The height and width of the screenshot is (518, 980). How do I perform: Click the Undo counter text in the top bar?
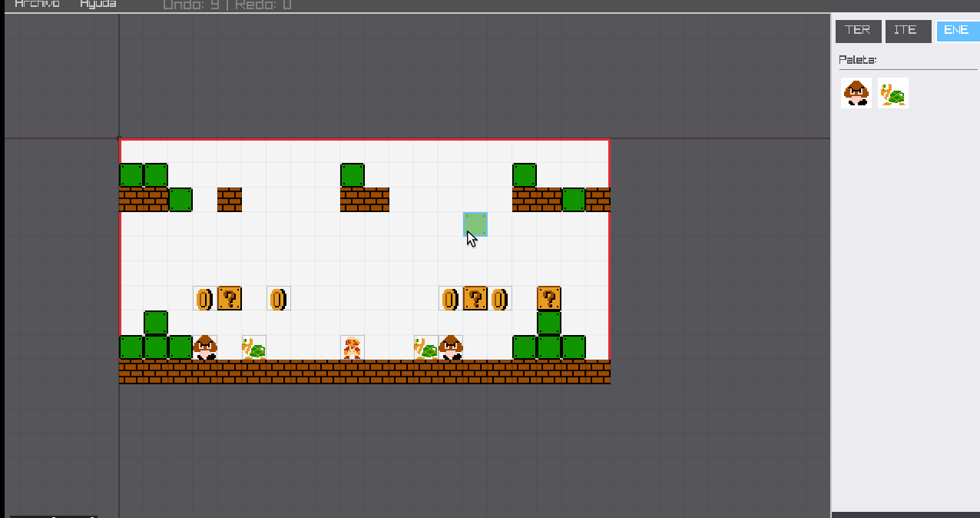click(191, 5)
